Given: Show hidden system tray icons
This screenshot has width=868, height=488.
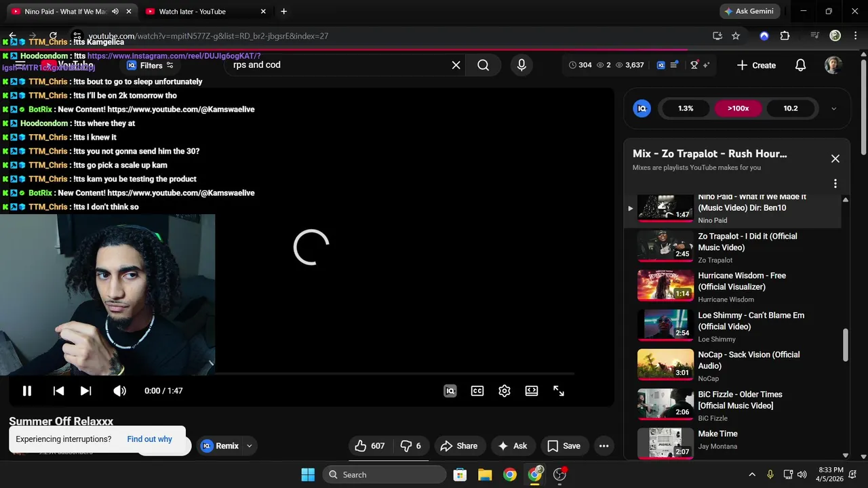Looking at the screenshot, I should 751,474.
